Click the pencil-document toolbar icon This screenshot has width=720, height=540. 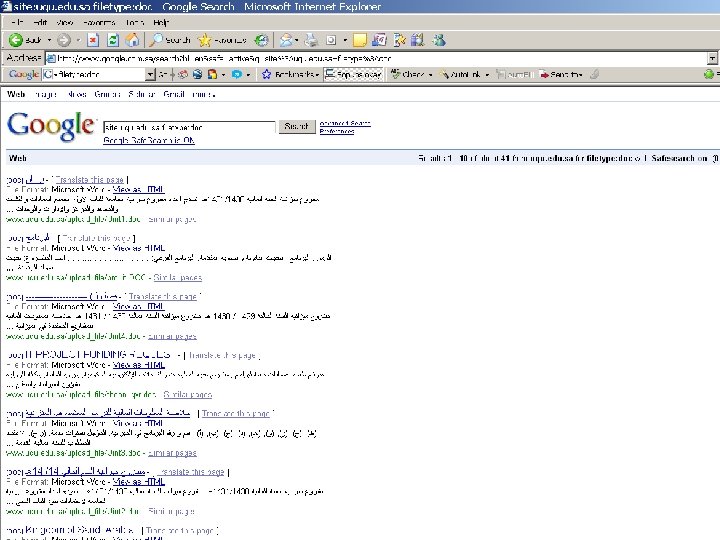point(399,40)
